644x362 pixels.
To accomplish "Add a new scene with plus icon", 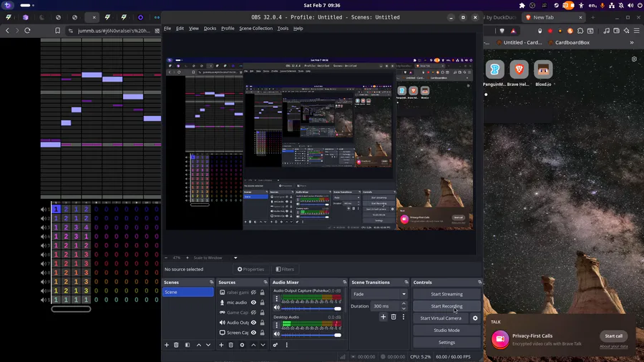I will 167,345.
